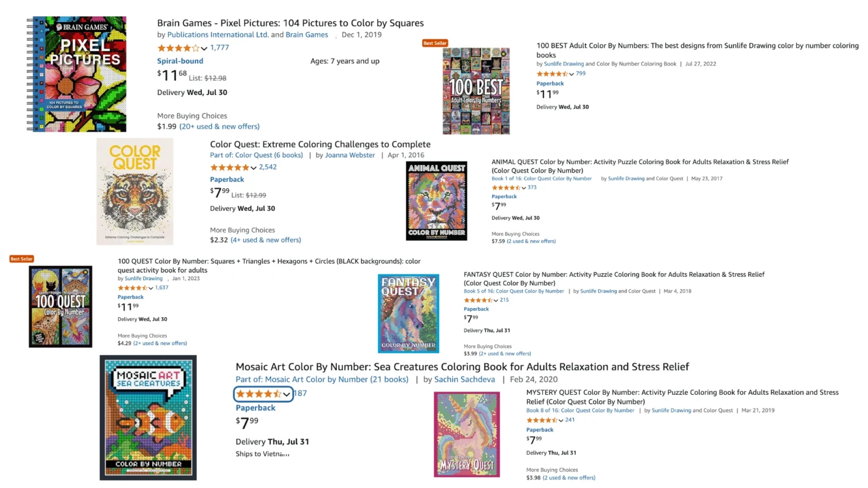This screenshot has width=868, height=488.
Task: Expand star rating chevron next to 799 reviews
Action: click(x=571, y=74)
